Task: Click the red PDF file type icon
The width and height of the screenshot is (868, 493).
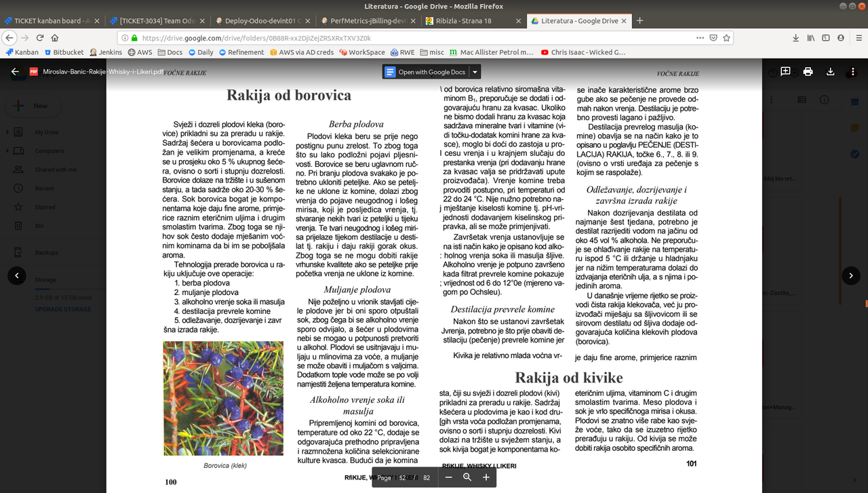Action: (33, 71)
